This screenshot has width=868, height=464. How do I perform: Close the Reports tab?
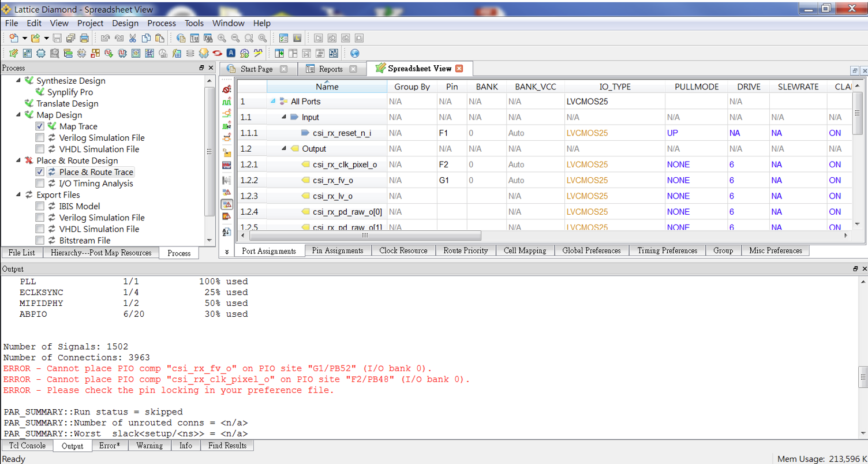point(353,69)
